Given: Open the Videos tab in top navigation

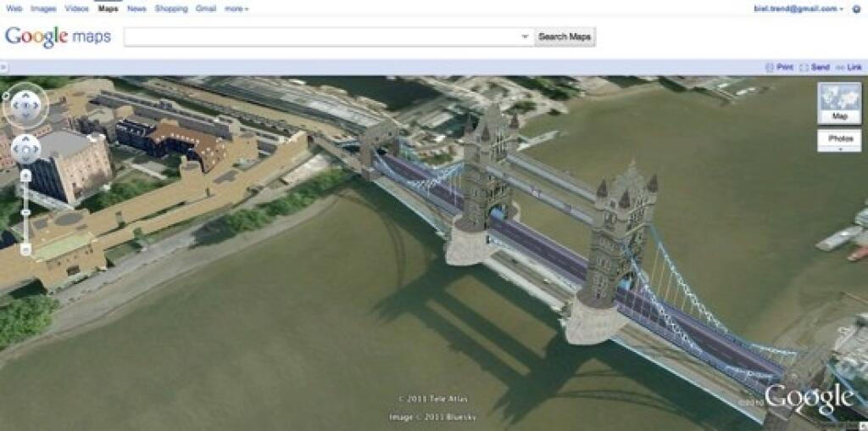Looking at the screenshot, I should [x=77, y=8].
